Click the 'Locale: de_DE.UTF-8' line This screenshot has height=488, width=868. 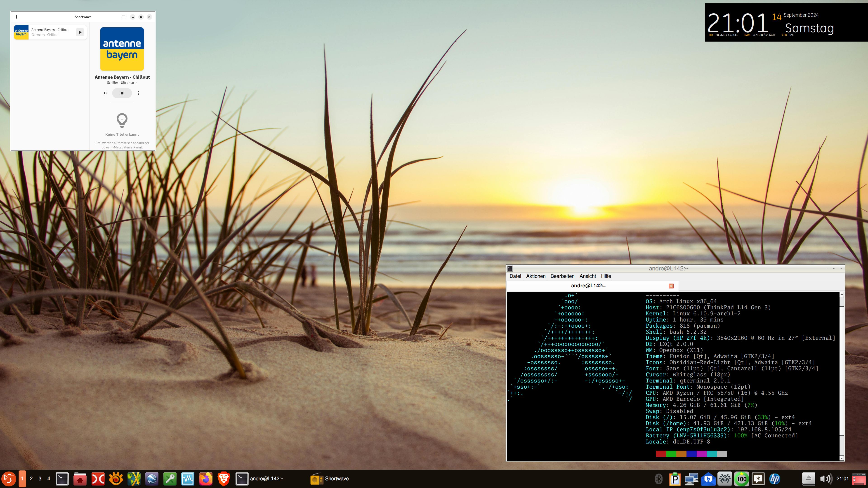click(678, 441)
